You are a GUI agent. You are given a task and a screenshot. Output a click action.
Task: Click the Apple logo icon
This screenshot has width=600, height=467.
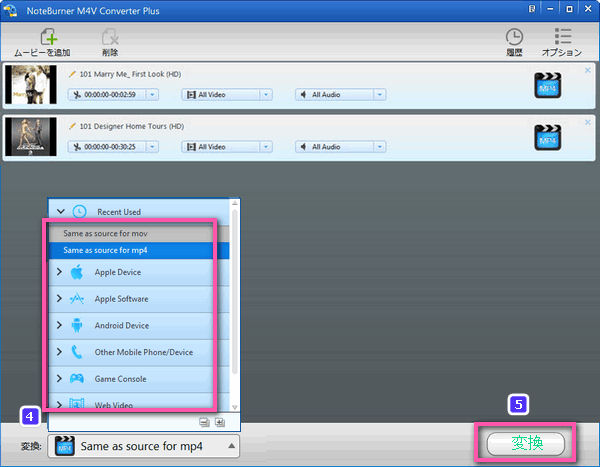click(77, 272)
